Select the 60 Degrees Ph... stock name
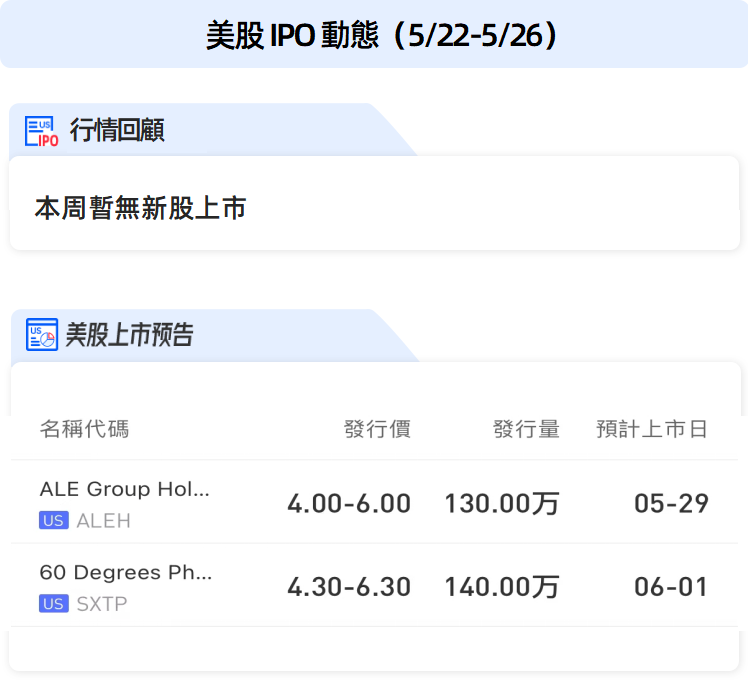This screenshot has height=700, width=748. pos(126,572)
